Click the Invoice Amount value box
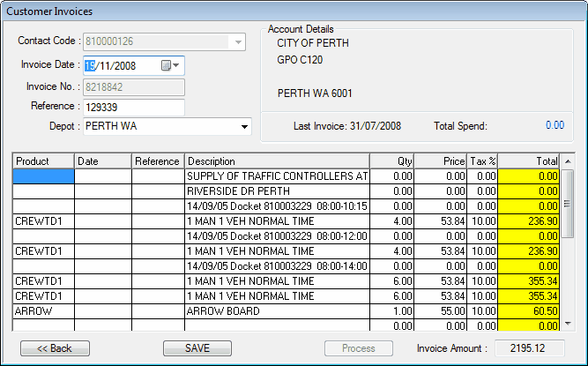 (x=530, y=348)
